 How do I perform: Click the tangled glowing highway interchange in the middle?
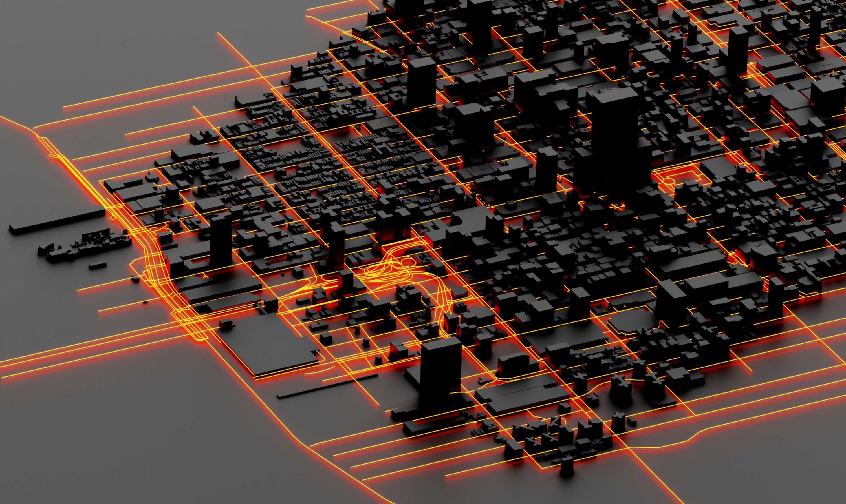387,270
